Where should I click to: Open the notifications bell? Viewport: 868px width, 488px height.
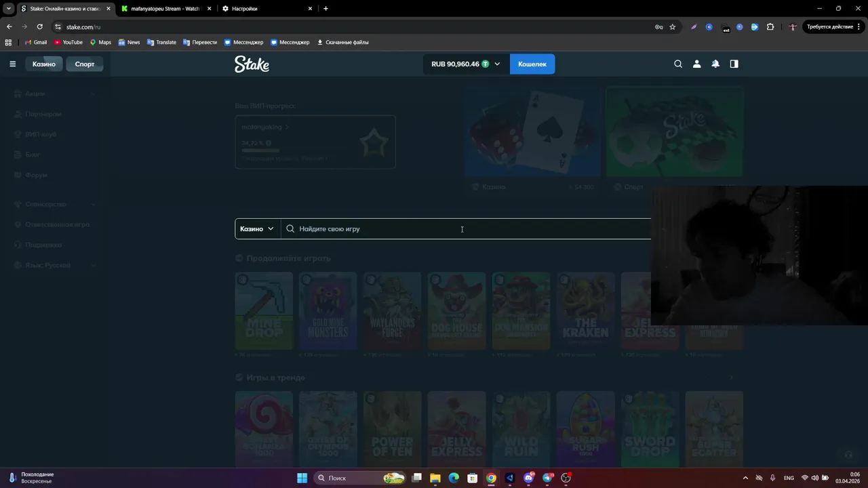point(715,64)
